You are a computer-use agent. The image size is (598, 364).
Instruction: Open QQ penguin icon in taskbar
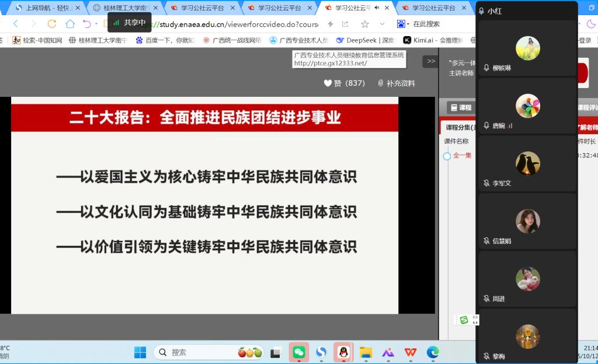click(x=343, y=352)
